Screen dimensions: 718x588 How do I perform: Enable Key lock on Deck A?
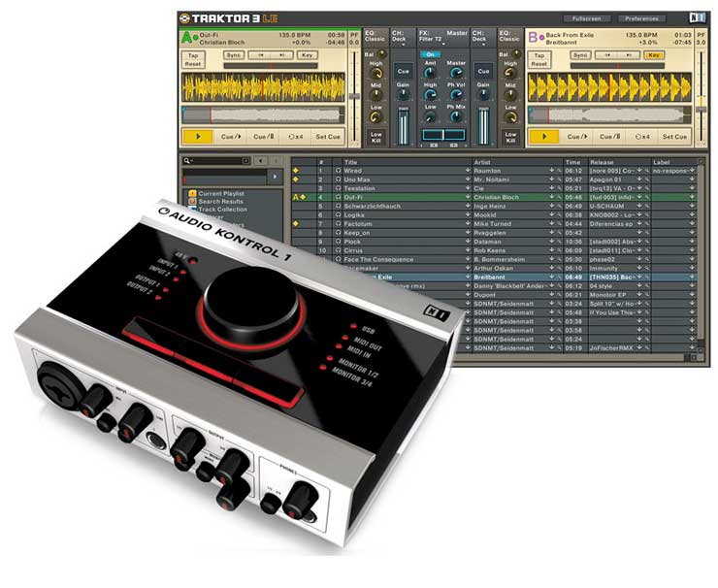click(307, 55)
